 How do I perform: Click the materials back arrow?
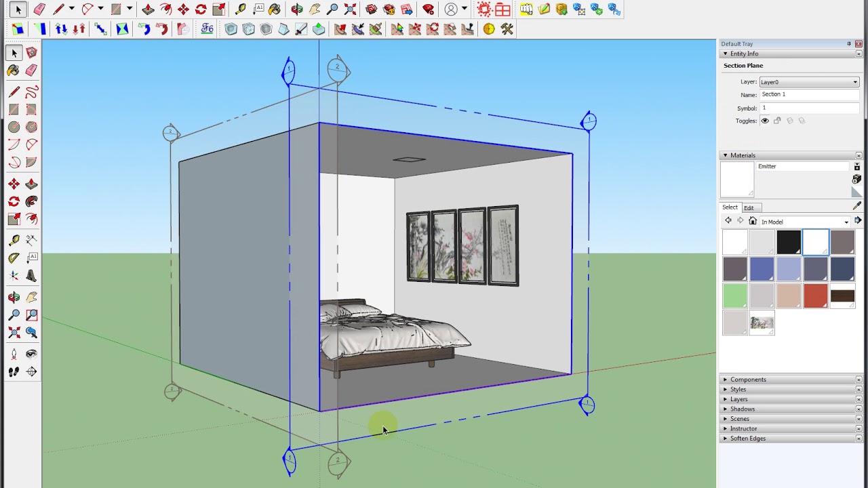coord(728,221)
